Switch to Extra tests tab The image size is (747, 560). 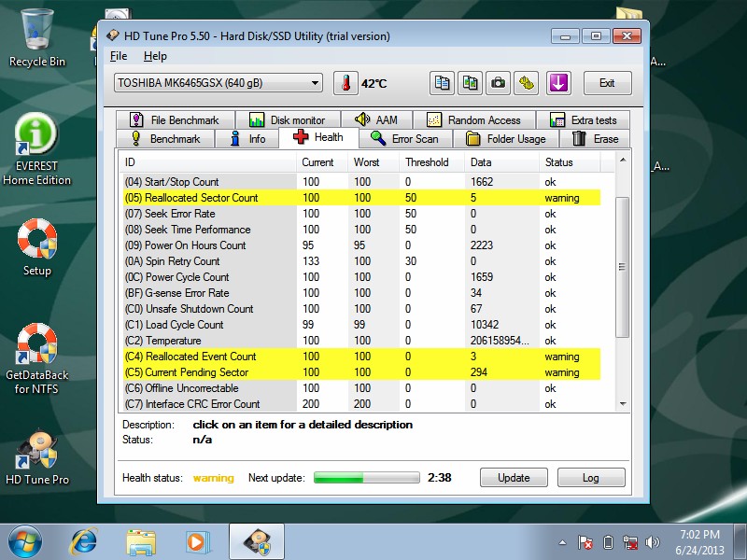(x=583, y=120)
